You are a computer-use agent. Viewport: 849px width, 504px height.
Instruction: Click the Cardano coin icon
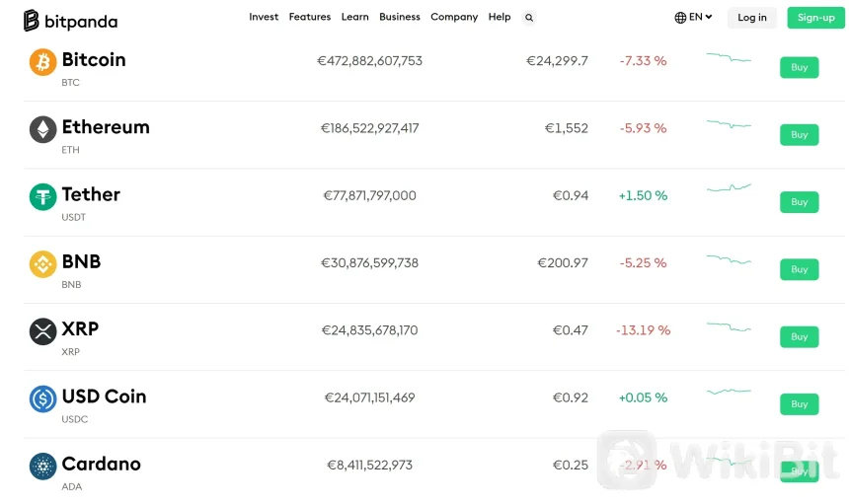click(x=42, y=467)
